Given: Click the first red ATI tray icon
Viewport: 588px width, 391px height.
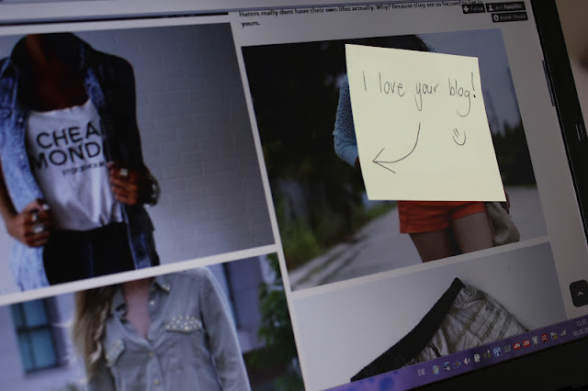Looking at the screenshot, I should click(x=516, y=346).
